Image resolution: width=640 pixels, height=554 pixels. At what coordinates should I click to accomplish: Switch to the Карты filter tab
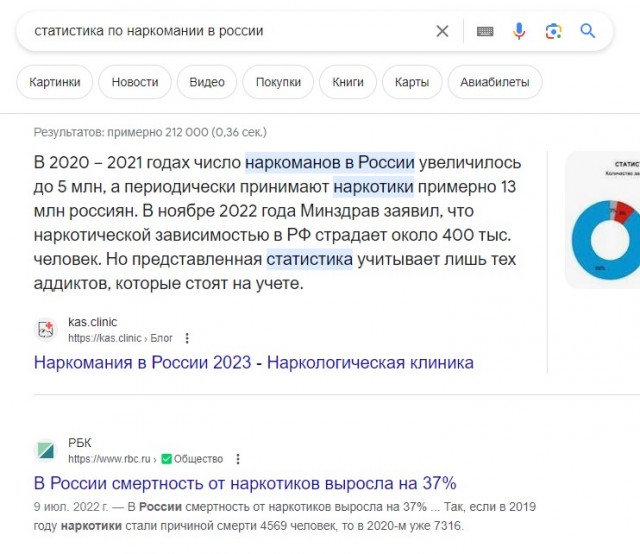point(412,82)
